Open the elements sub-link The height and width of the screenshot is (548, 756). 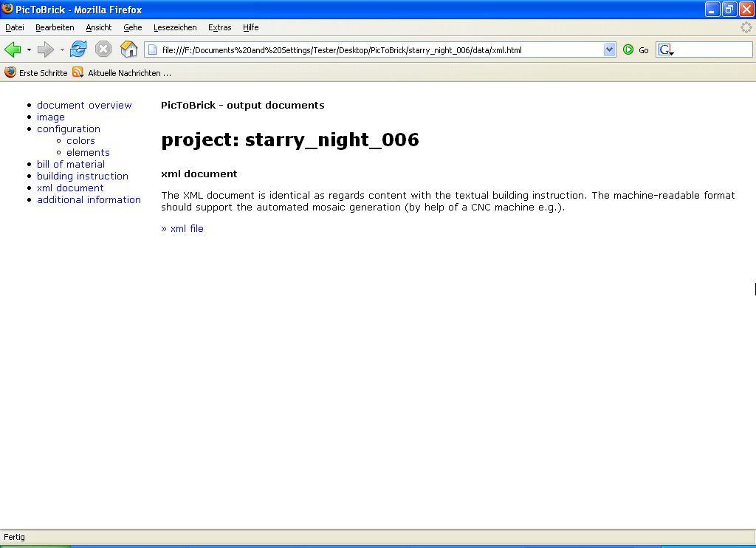point(88,152)
